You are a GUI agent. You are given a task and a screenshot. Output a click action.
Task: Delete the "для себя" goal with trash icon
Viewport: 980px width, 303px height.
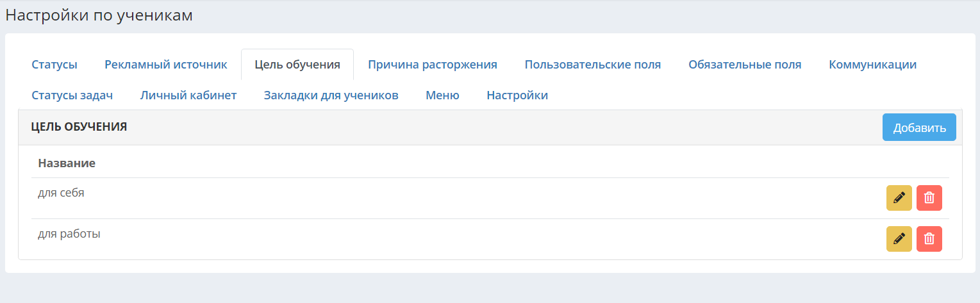click(929, 198)
